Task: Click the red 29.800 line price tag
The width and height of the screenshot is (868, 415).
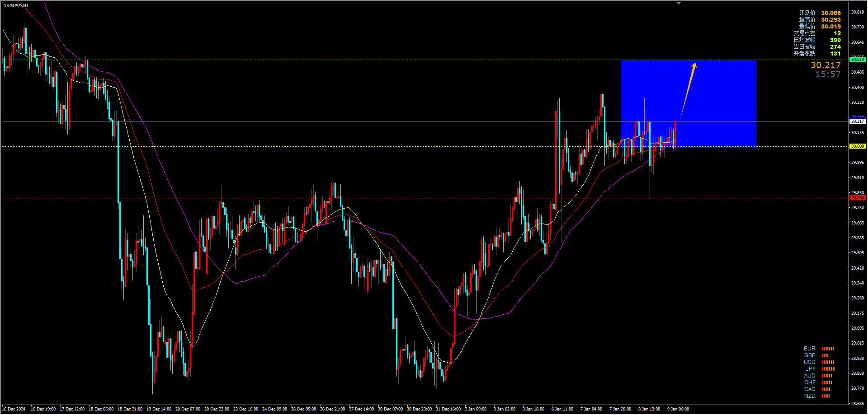Action: [858, 198]
